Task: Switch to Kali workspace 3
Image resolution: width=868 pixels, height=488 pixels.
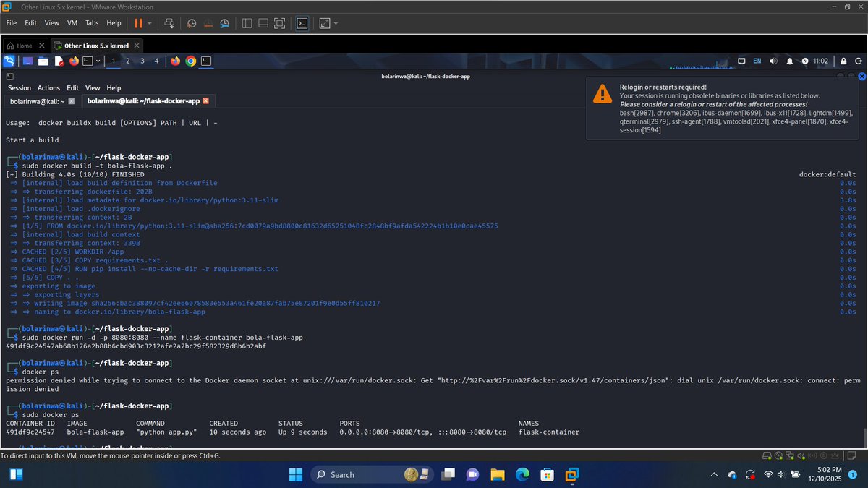Action: click(142, 61)
